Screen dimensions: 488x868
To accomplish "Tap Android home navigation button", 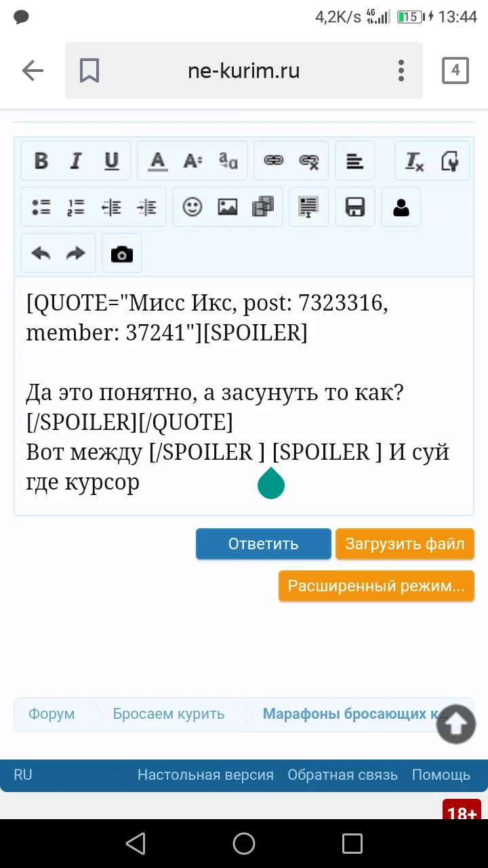I will click(x=244, y=844).
